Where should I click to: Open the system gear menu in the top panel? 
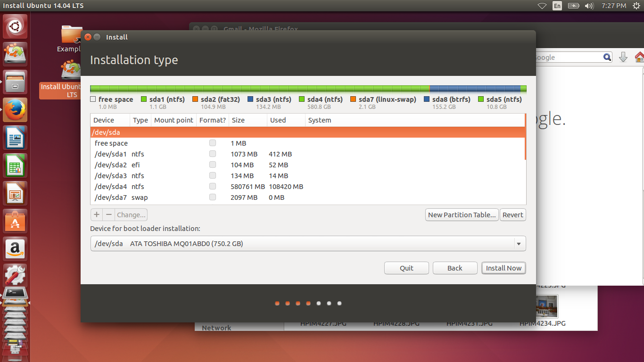636,6
